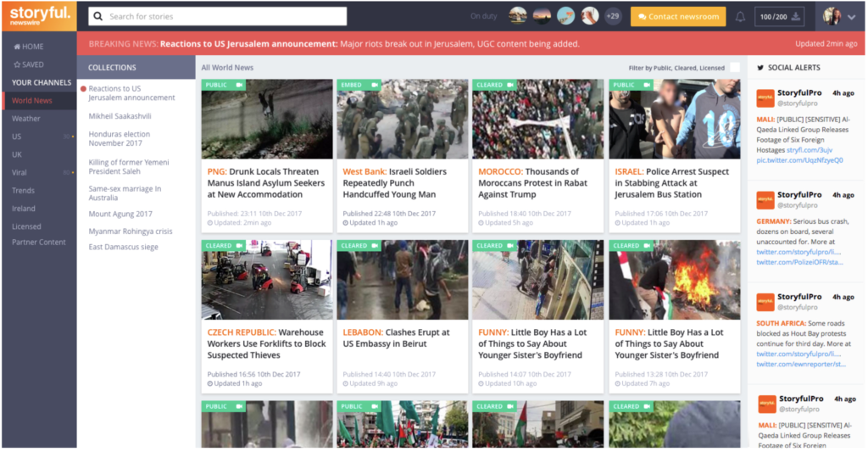Open the Viral channel
This screenshot has width=868, height=452.
coord(19,173)
